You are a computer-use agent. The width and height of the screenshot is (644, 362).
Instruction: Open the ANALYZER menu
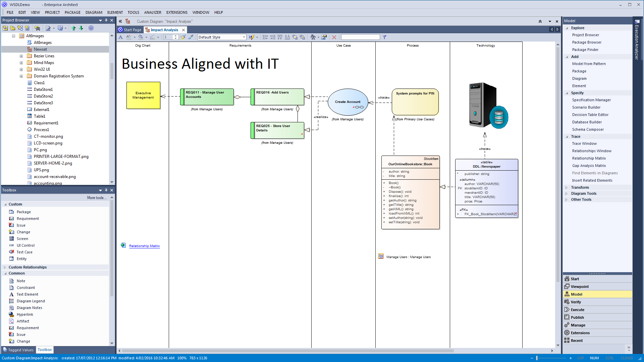pyautogui.click(x=153, y=12)
